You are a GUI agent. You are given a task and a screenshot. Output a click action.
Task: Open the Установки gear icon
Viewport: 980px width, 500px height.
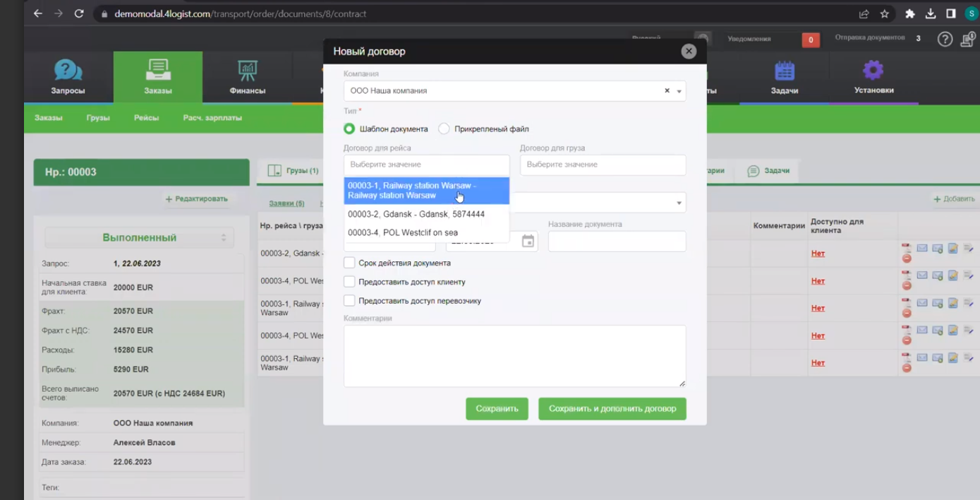[x=873, y=70]
